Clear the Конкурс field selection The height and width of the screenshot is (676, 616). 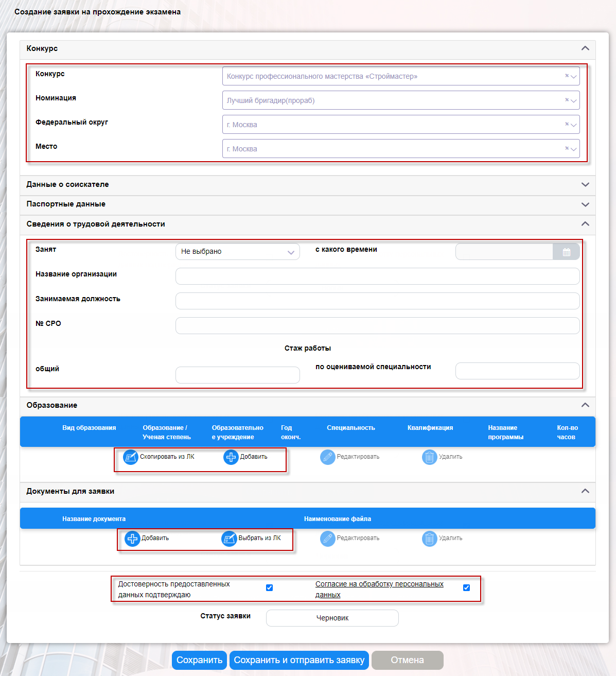(x=567, y=76)
